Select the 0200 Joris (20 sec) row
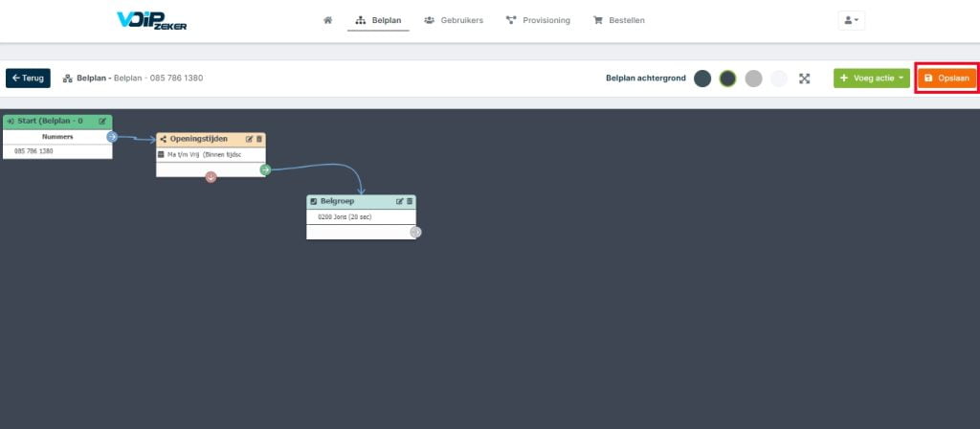The height and width of the screenshot is (429, 980). click(361, 217)
